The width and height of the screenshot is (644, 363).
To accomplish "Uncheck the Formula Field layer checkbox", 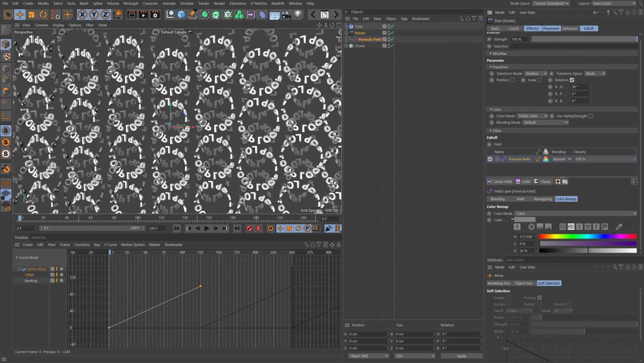I will tap(490, 159).
